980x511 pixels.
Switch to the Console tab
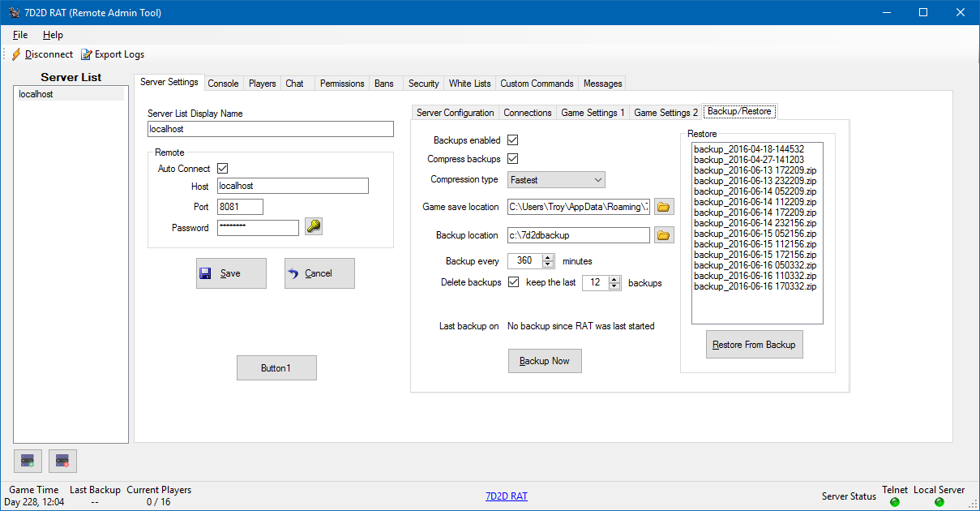click(223, 84)
